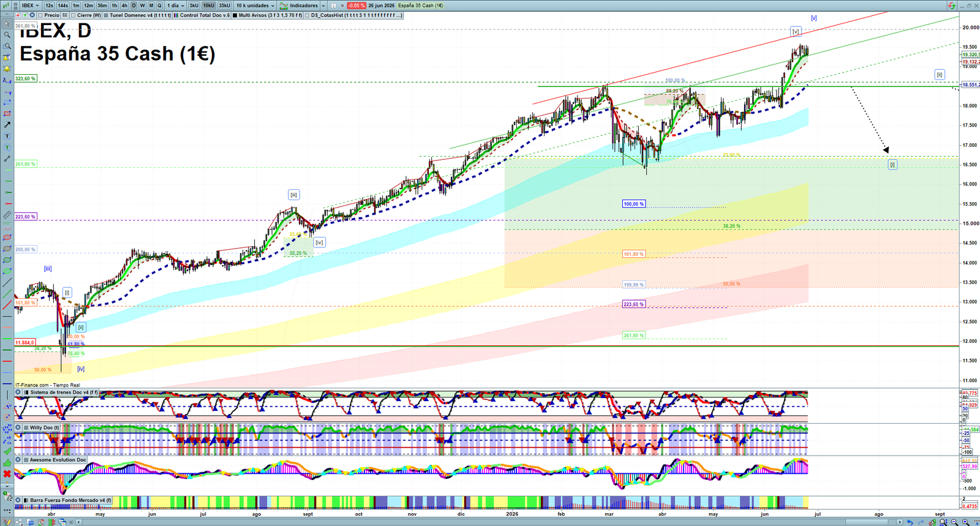The width and height of the screenshot is (980, 526).
Task: Click the zoom out magnifier at bottom right
Action: [x=954, y=522]
